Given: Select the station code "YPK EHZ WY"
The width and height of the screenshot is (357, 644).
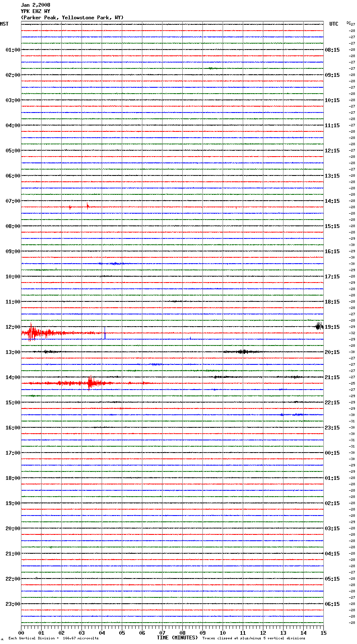Looking at the screenshot, I should [35, 11].
